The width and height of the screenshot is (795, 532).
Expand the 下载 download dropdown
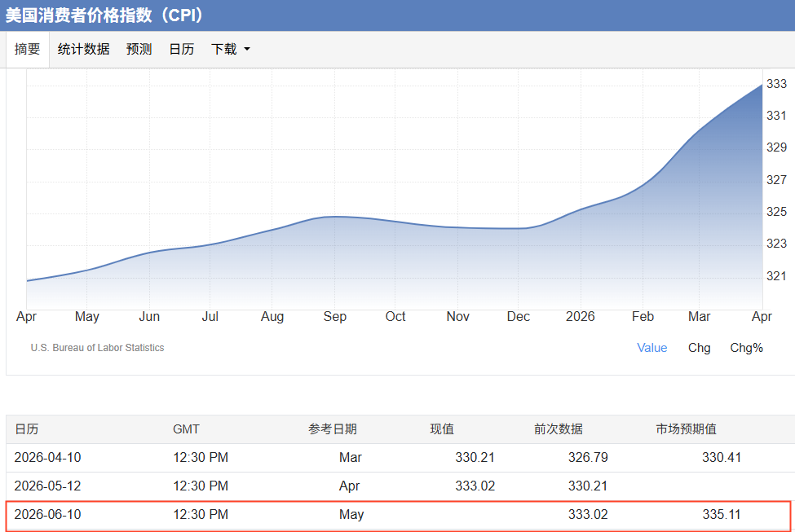coord(231,49)
